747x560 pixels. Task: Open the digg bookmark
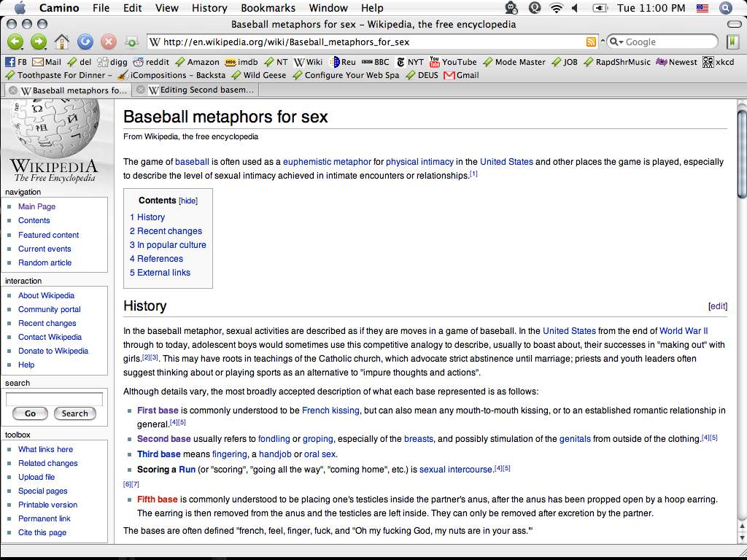(112, 62)
